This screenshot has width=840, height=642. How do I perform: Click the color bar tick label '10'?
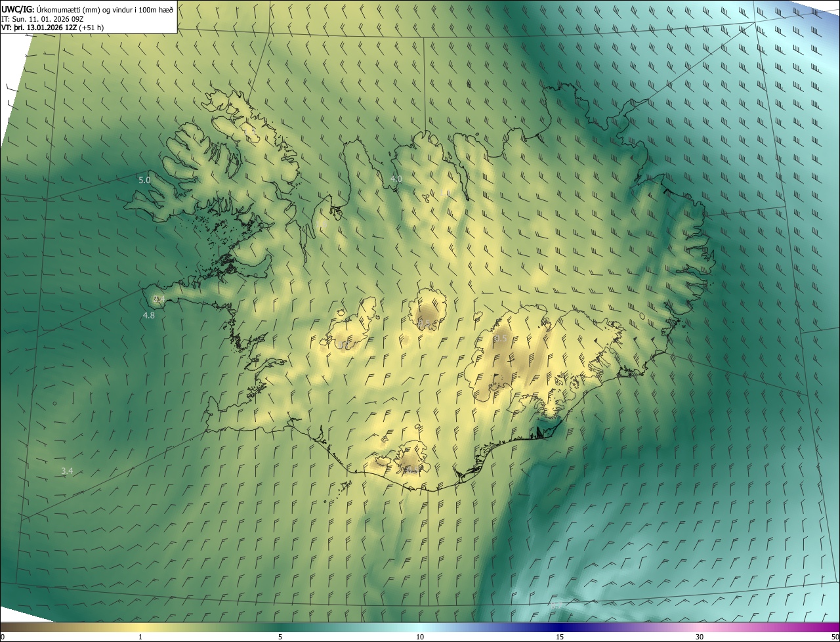tap(420, 637)
